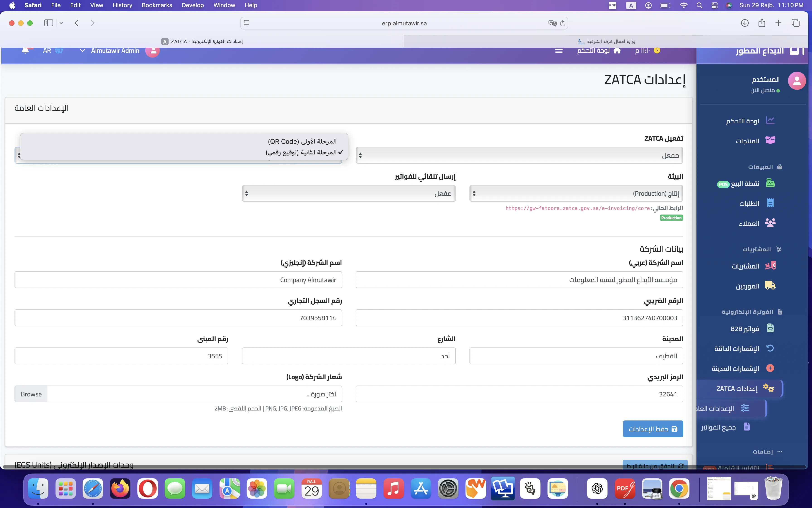Switch to بوابة اعمال غرفة الشرقية tab
Viewport: 812px width, 508px height.
click(606, 41)
